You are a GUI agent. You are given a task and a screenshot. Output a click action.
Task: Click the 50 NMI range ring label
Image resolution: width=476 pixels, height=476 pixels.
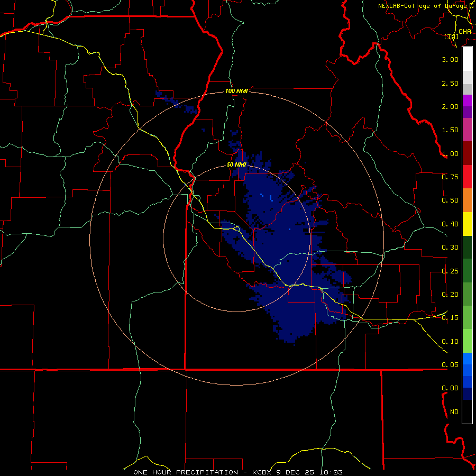236,165
